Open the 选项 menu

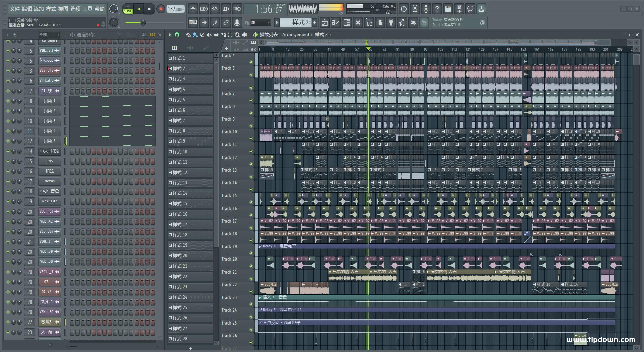[x=75, y=9]
